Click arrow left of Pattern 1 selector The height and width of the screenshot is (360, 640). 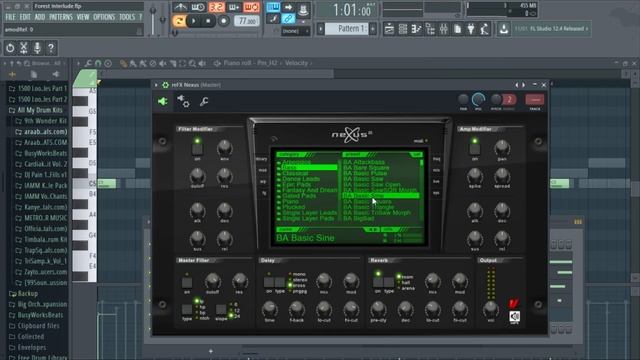[321, 29]
